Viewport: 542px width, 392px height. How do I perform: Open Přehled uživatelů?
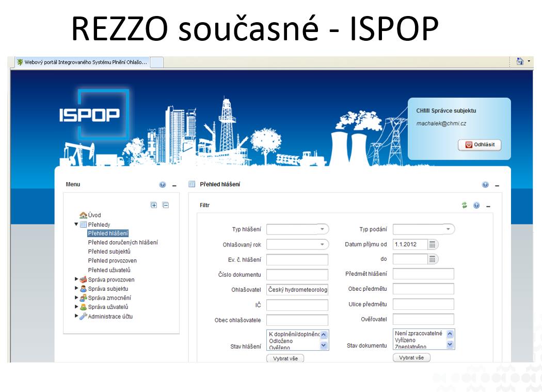pos(109,270)
